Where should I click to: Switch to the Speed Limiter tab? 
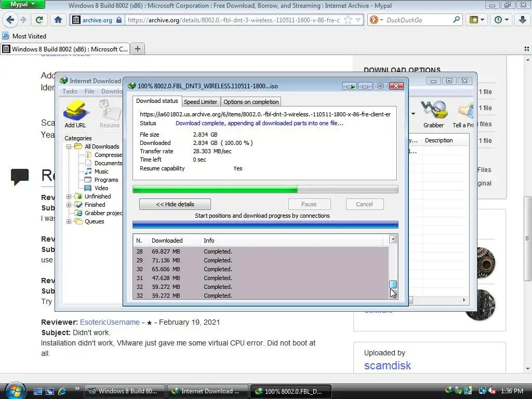tap(200, 102)
